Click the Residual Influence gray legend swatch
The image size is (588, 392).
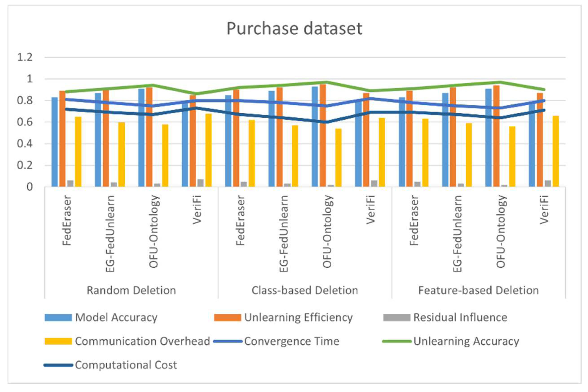point(397,317)
